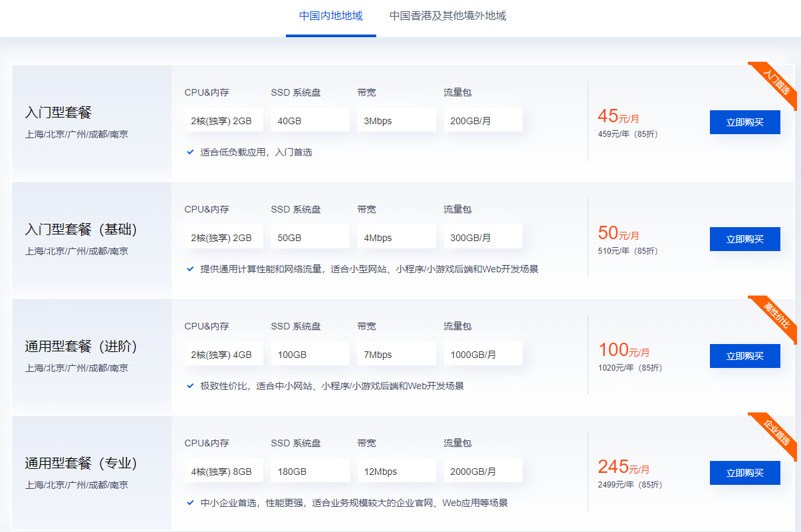This screenshot has width=801, height=532.
Task: Buy the 入门型套餐（基础）50元/月 plan
Action: [x=745, y=239]
